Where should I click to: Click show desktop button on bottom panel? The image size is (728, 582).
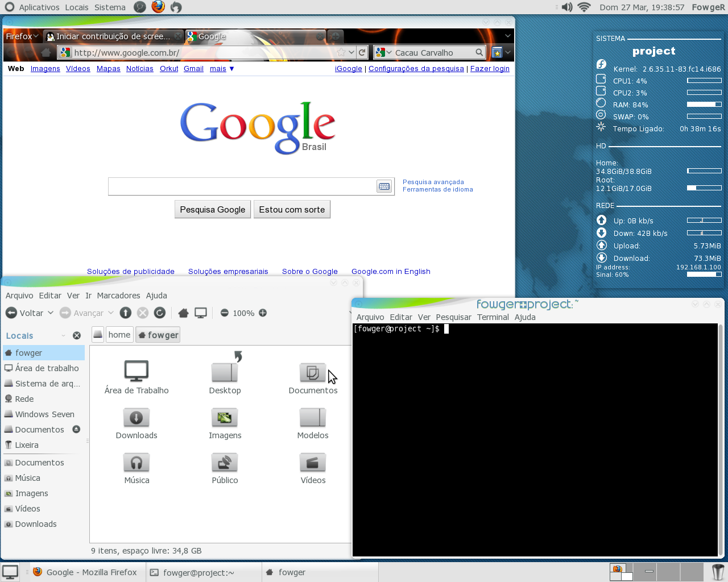click(x=10, y=572)
